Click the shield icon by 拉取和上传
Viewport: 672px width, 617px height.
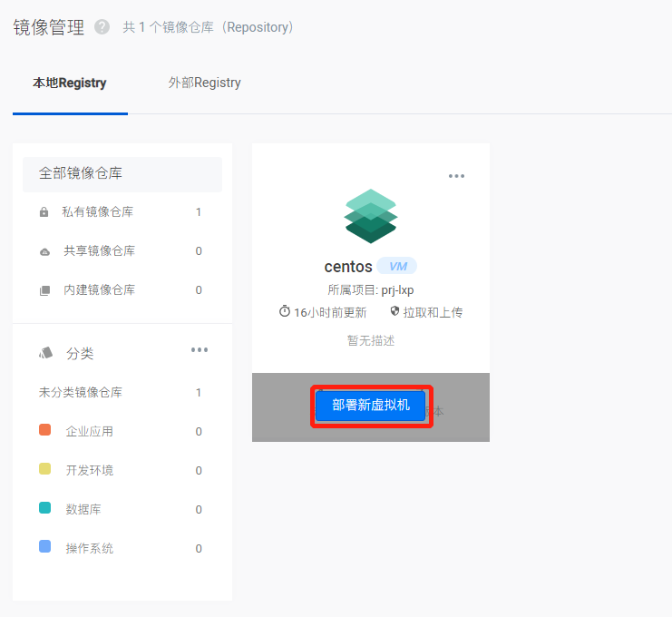click(394, 312)
